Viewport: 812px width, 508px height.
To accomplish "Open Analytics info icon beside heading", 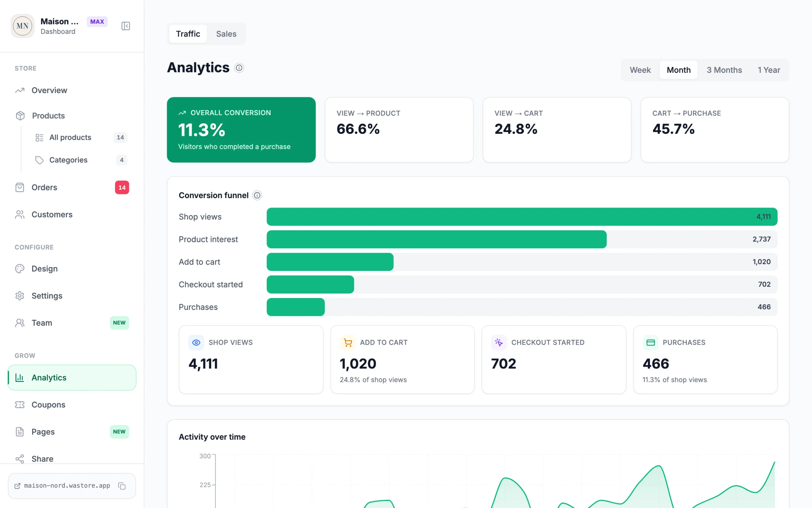I will pos(239,68).
